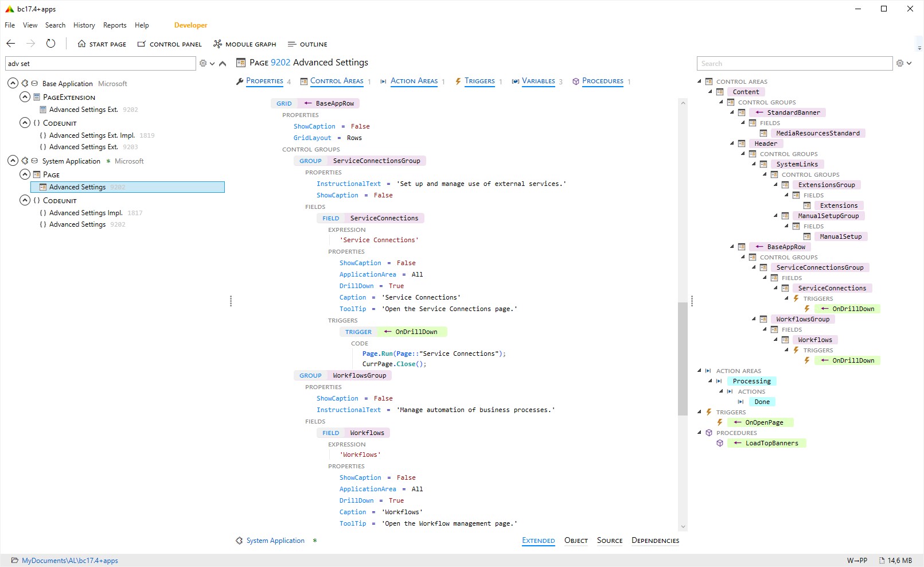Jump to the Properties section
Viewport: 924px width, 567px height.
264,81
